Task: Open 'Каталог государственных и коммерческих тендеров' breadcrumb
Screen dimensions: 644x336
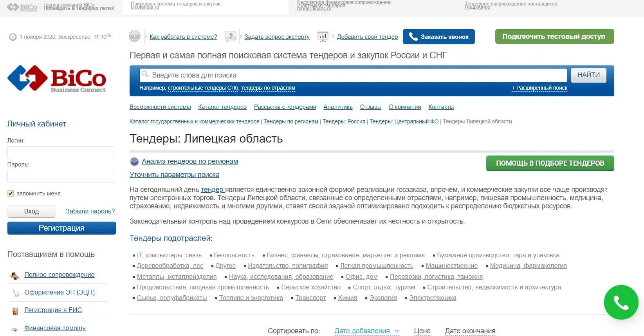Action: 195,122
